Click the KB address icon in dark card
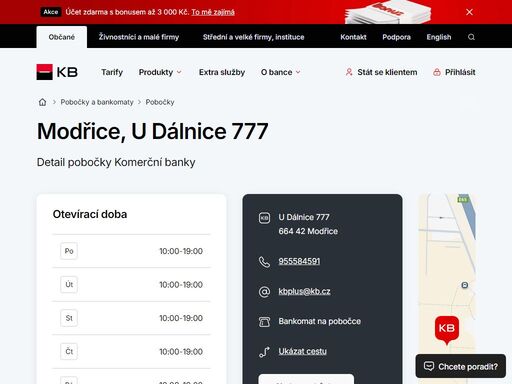 point(264,218)
